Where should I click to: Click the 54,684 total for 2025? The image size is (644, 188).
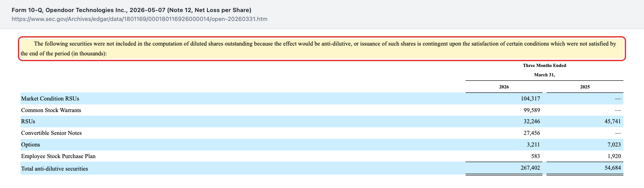click(612, 169)
